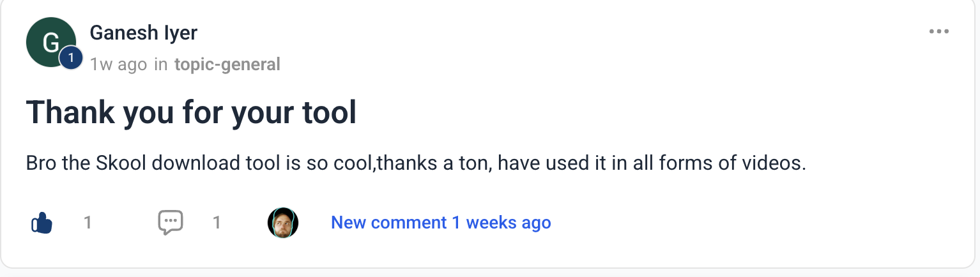Jump to "New comment 1 weeks ago"
This screenshot has width=980, height=277.
441,223
